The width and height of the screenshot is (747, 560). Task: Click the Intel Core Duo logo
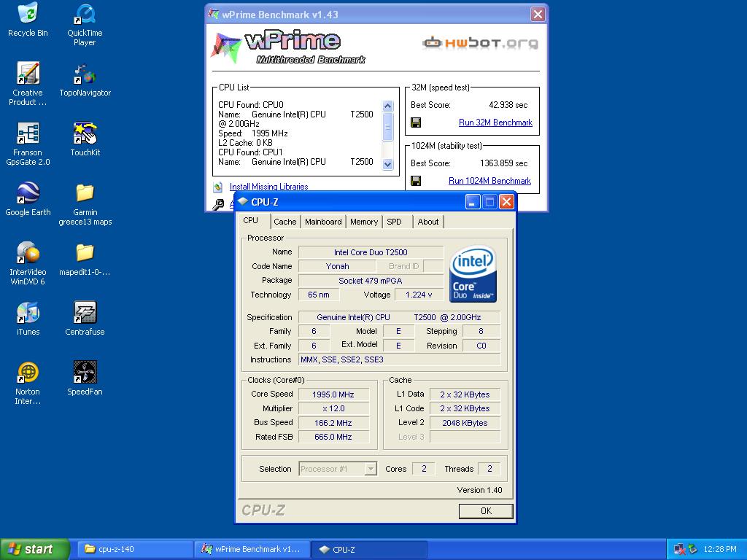473,274
